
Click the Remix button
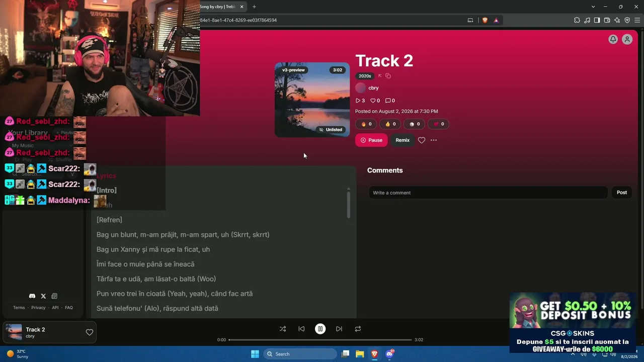[403, 140]
